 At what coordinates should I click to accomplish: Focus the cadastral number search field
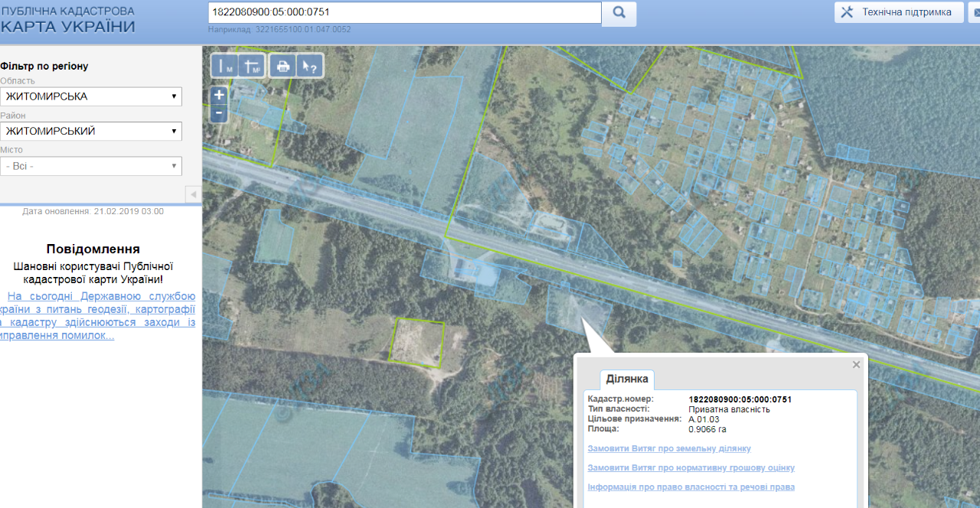click(405, 13)
